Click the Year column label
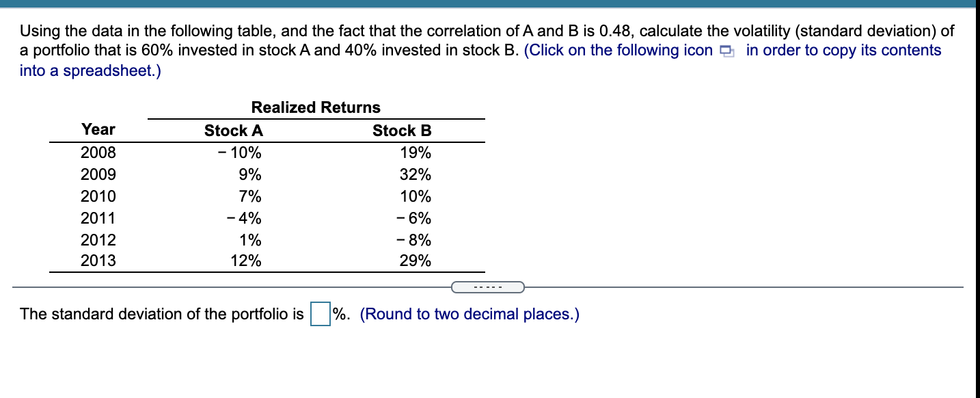This screenshot has height=398, width=980. (x=98, y=129)
